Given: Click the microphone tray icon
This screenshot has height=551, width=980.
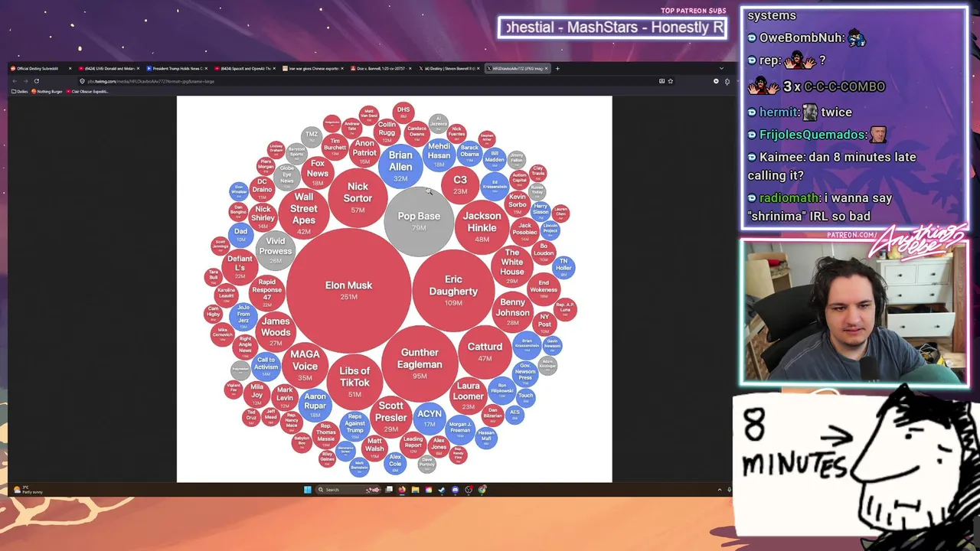Looking at the screenshot, I should (729, 490).
